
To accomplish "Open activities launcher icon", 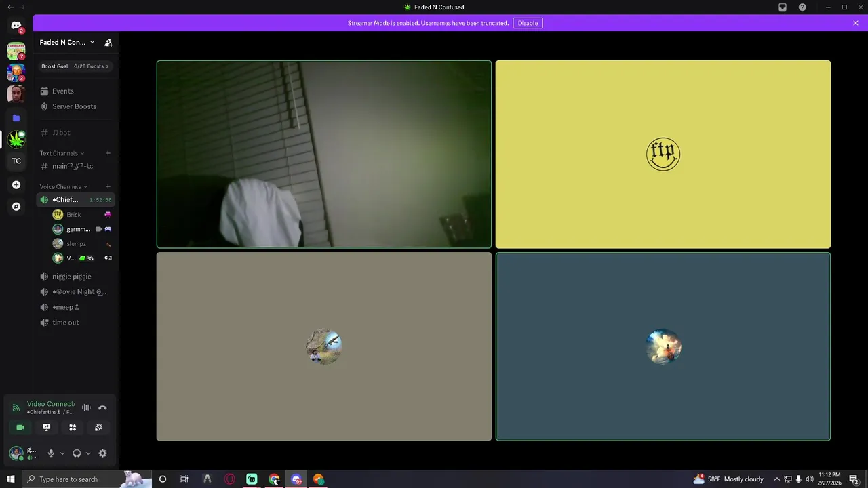I will tap(73, 427).
